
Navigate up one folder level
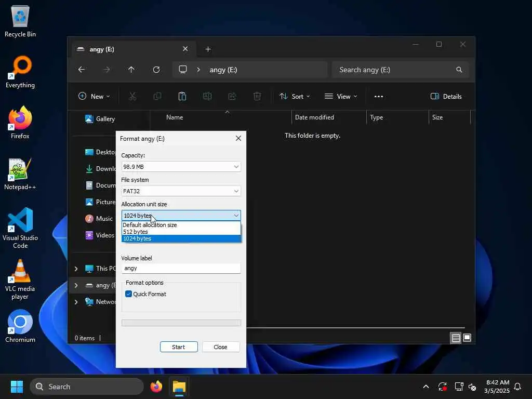(131, 70)
